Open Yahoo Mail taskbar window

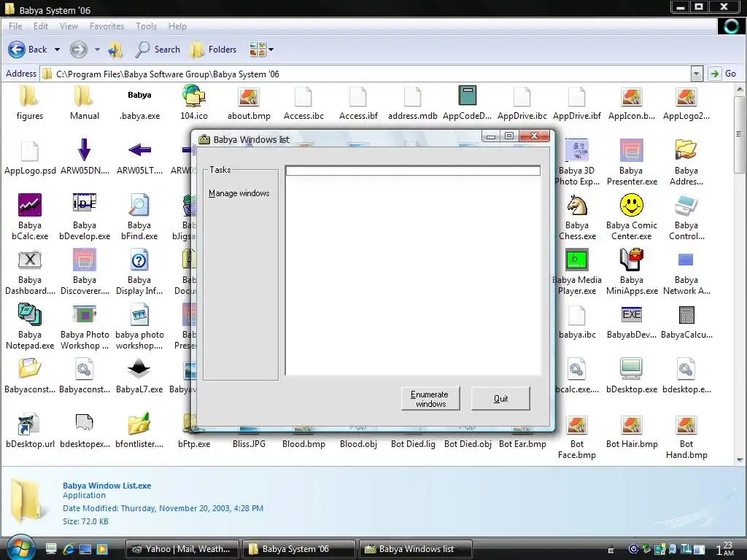pyautogui.click(x=182, y=549)
